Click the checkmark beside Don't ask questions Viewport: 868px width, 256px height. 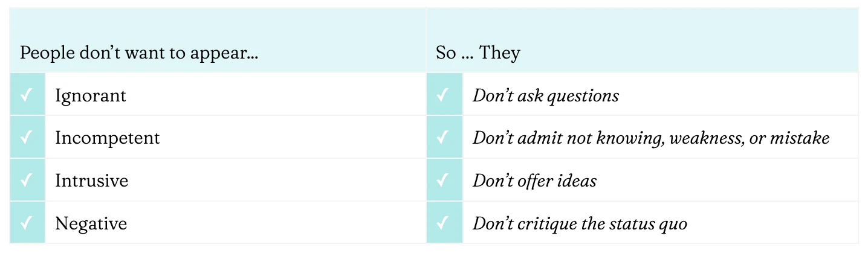443,95
